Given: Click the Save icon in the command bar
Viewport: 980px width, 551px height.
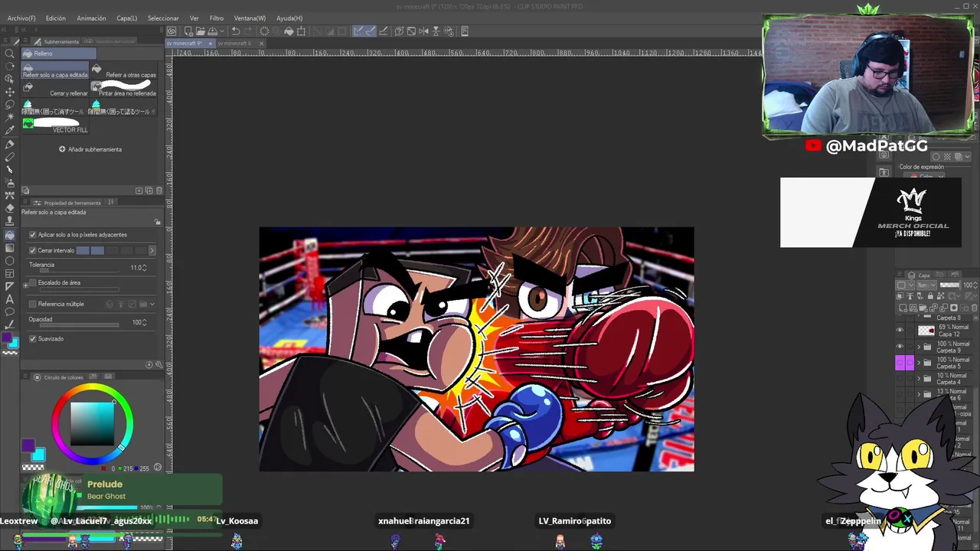Looking at the screenshot, I should click(x=212, y=31).
